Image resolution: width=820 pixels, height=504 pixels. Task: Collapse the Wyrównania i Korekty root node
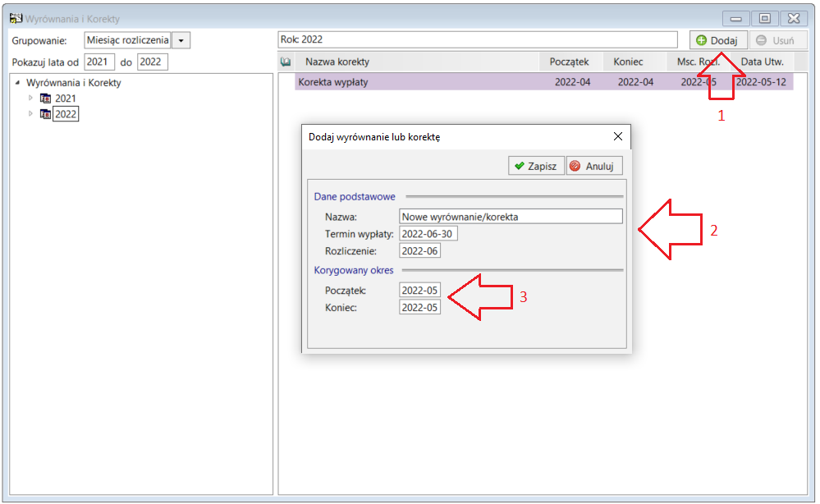17,82
